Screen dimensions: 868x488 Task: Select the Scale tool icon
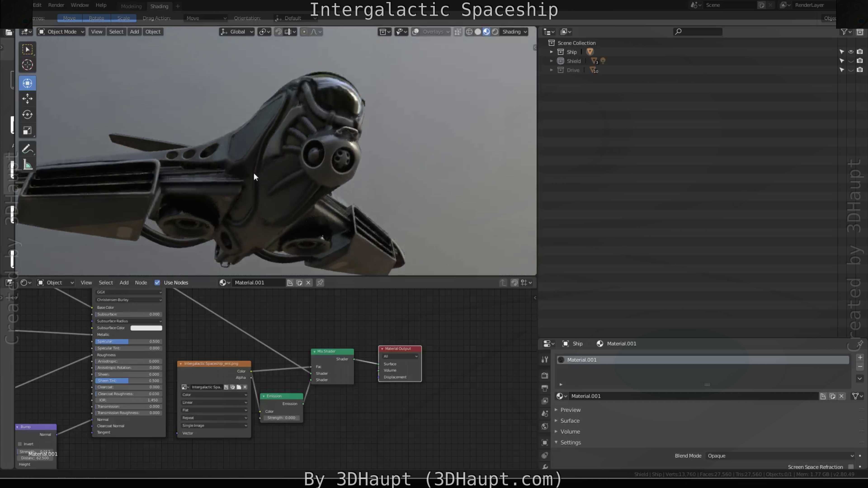[x=27, y=131]
